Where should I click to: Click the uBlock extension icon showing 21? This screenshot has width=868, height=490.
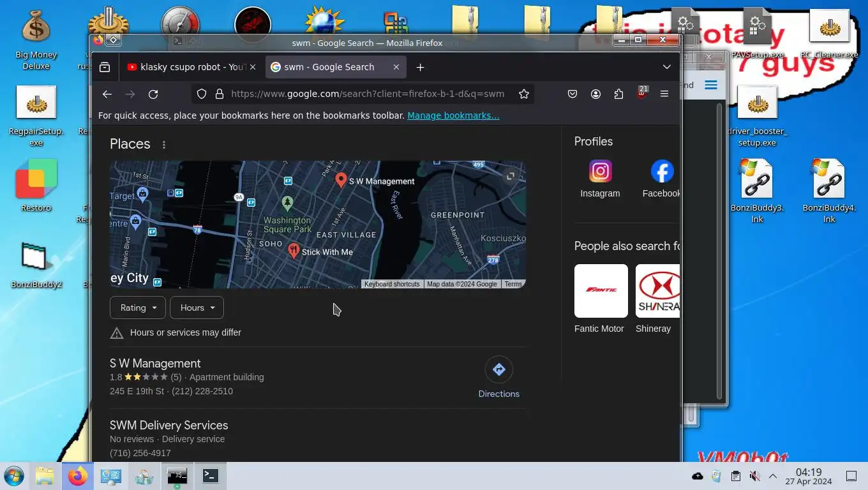coord(641,93)
